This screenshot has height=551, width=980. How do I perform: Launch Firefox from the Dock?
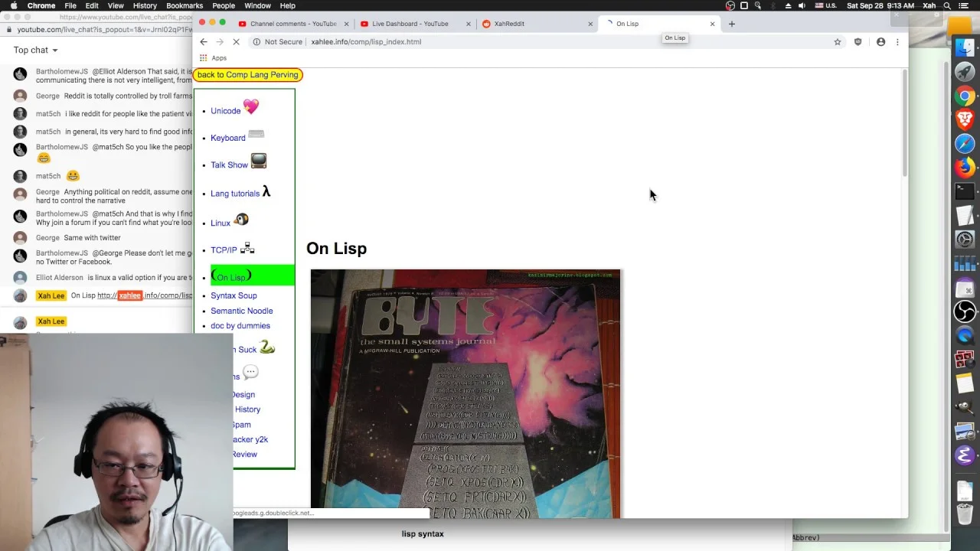tap(965, 167)
